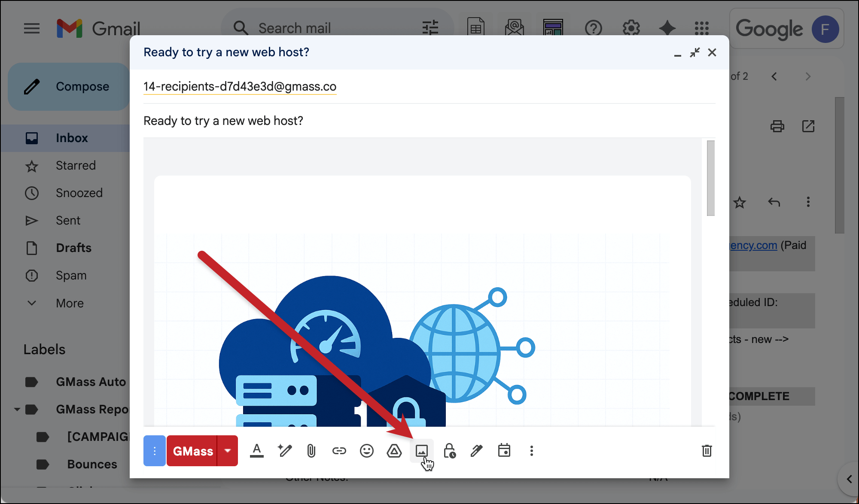Discard draft with trash icon

[x=707, y=451]
